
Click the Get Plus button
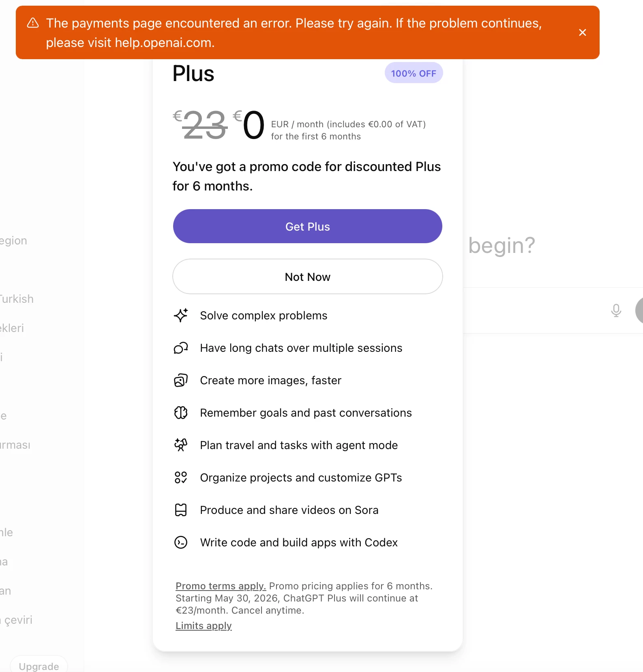pos(307,226)
